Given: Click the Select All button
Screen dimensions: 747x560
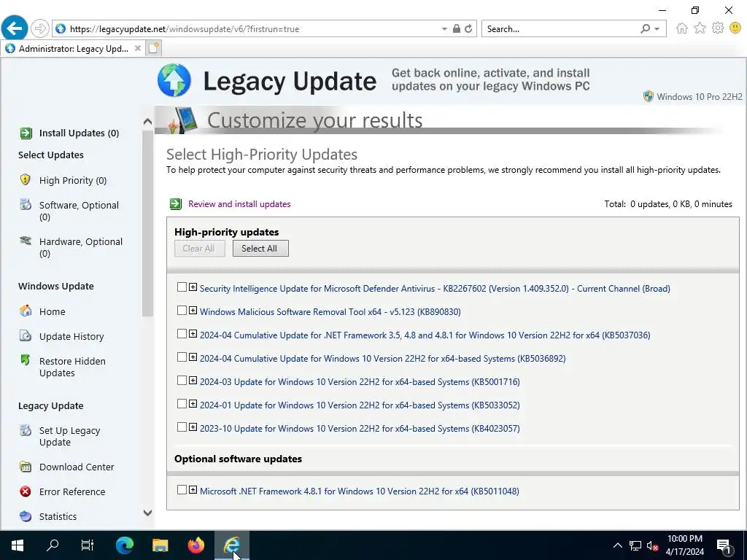Looking at the screenshot, I should point(260,248).
